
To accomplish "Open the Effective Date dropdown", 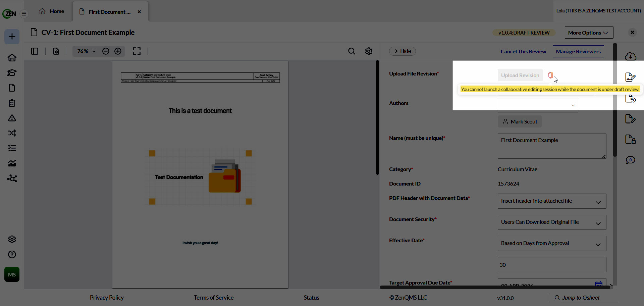I will point(552,243).
